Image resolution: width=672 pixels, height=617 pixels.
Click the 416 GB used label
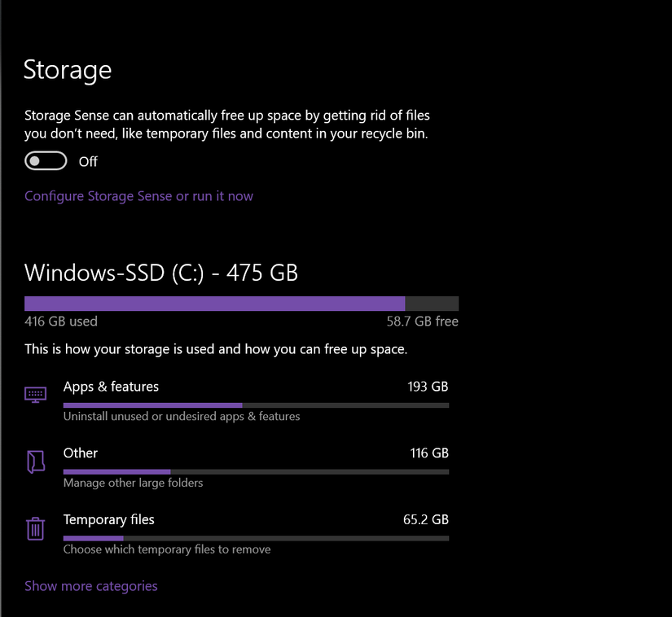(60, 321)
